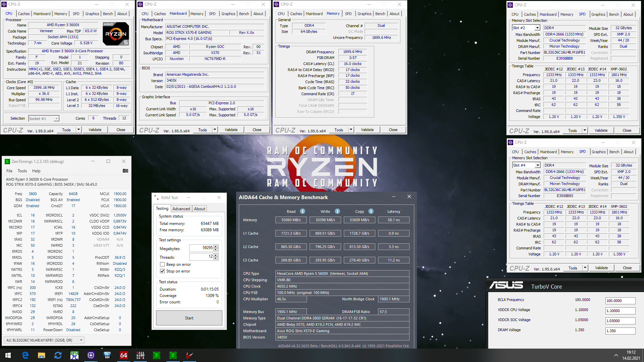Open Bench tab in CPU-Z Memory window

point(380,14)
